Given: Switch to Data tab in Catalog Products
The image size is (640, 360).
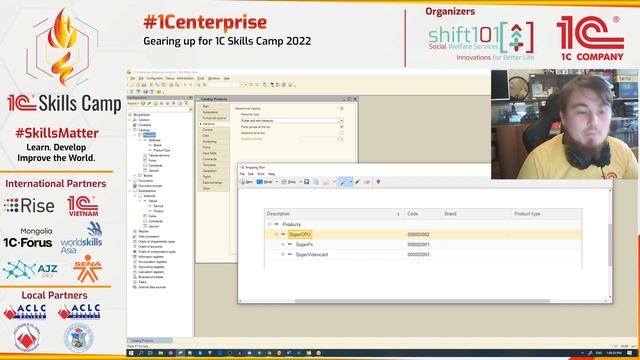Looking at the screenshot, I should (214, 136).
